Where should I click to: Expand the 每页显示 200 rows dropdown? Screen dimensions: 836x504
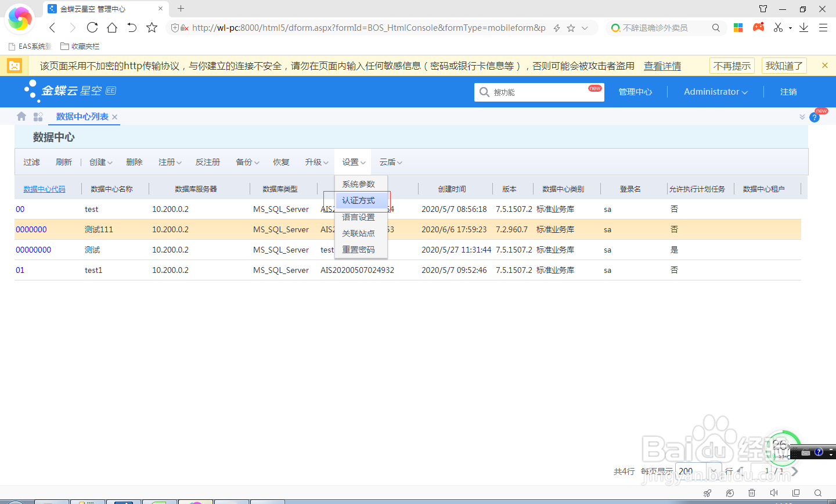713,471
